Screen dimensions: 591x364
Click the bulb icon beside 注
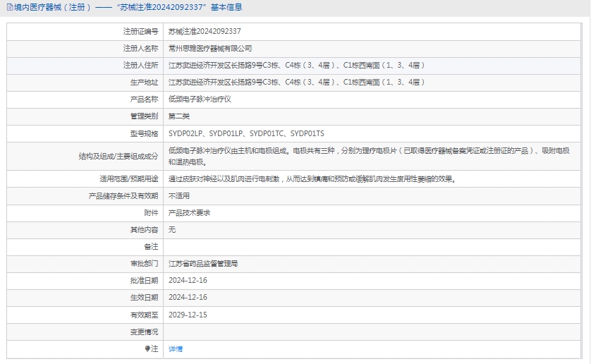tap(147, 348)
